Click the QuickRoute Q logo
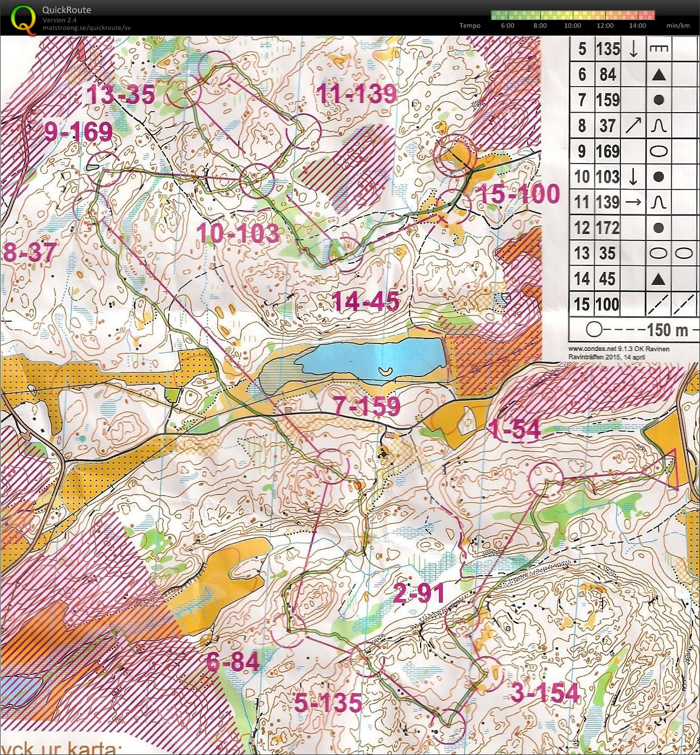 pyautogui.click(x=24, y=19)
